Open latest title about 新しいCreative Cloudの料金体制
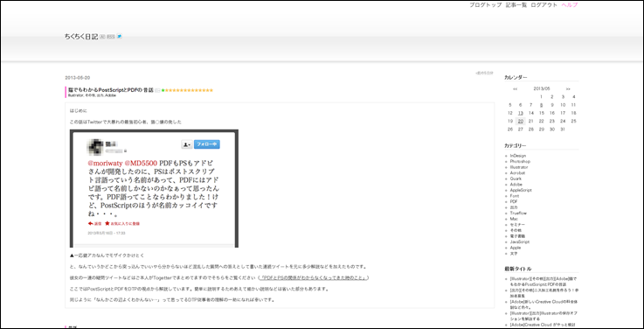The image size is (644, 329). (544, 304)
